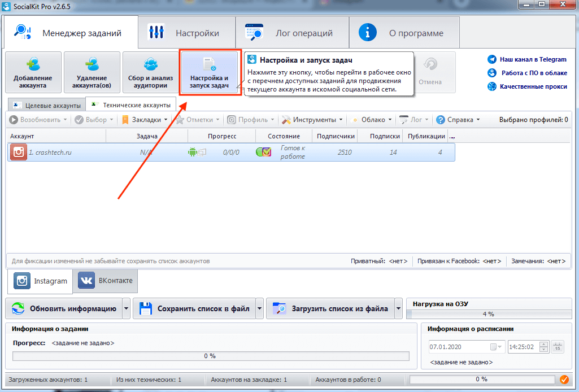Click the green toggle indicator in crashtech.ru row
579x392 pixels.
(x=259, y=152)
